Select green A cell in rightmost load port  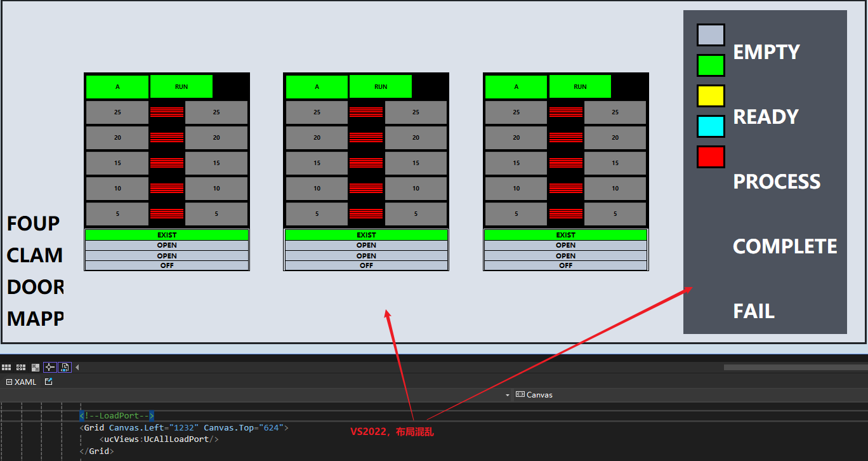tap(516, 87)
